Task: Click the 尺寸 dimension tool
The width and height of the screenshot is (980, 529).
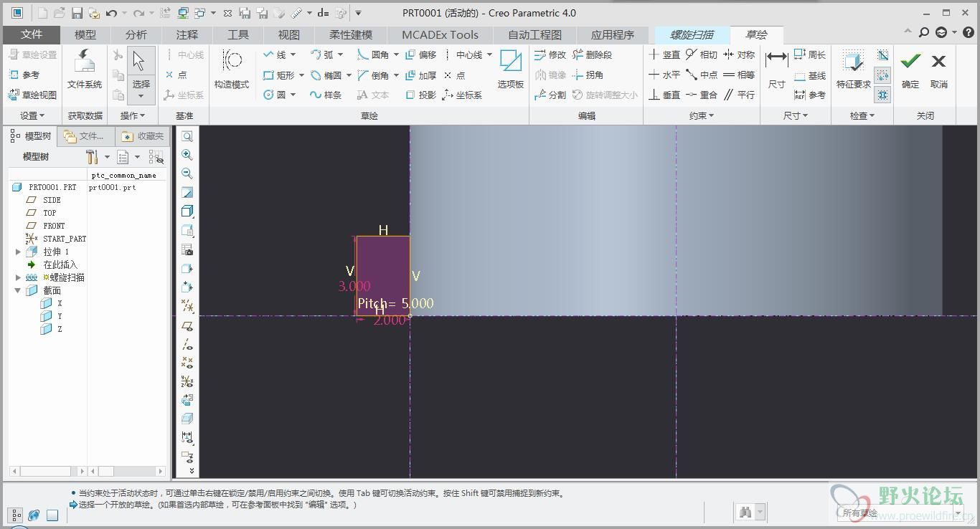Action: pyautogui.click(x=777, y=69)
